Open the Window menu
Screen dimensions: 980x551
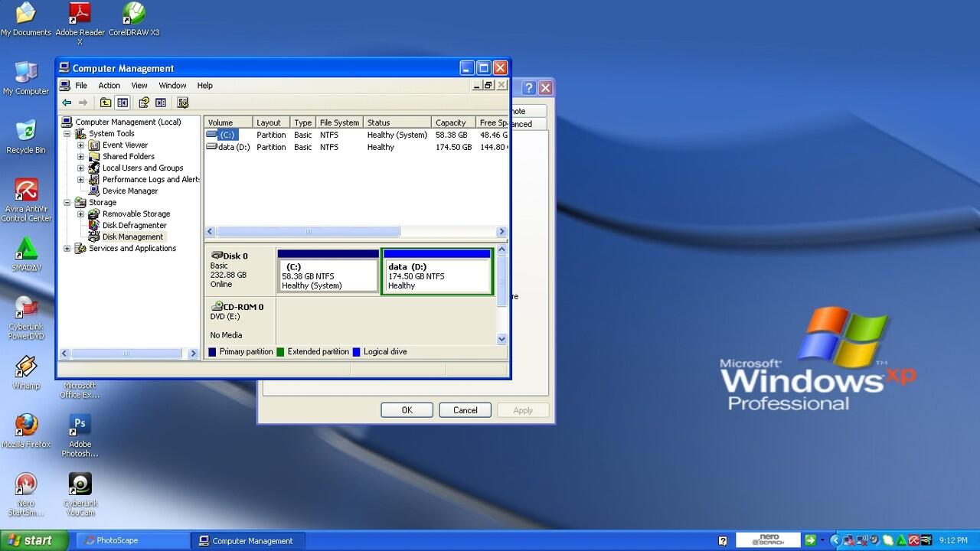pos(172,86)
